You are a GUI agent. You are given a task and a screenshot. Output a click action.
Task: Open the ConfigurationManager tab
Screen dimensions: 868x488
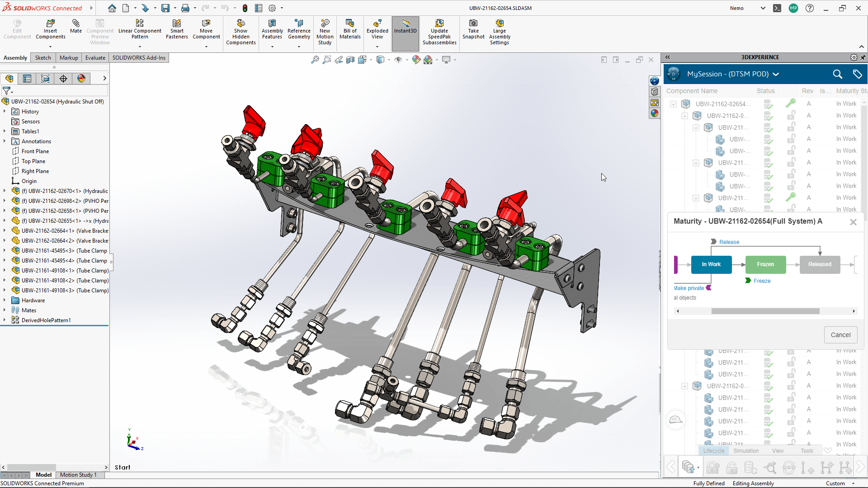click(x=45, y=79)
